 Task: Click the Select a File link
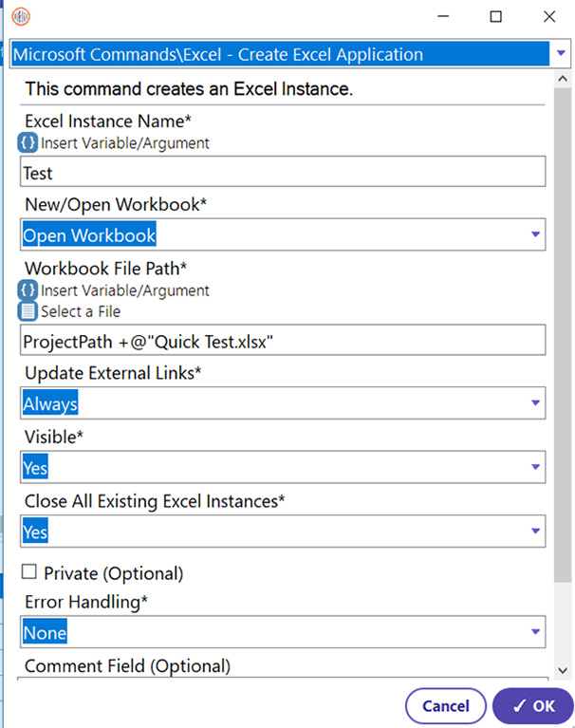tap(81, 311)
